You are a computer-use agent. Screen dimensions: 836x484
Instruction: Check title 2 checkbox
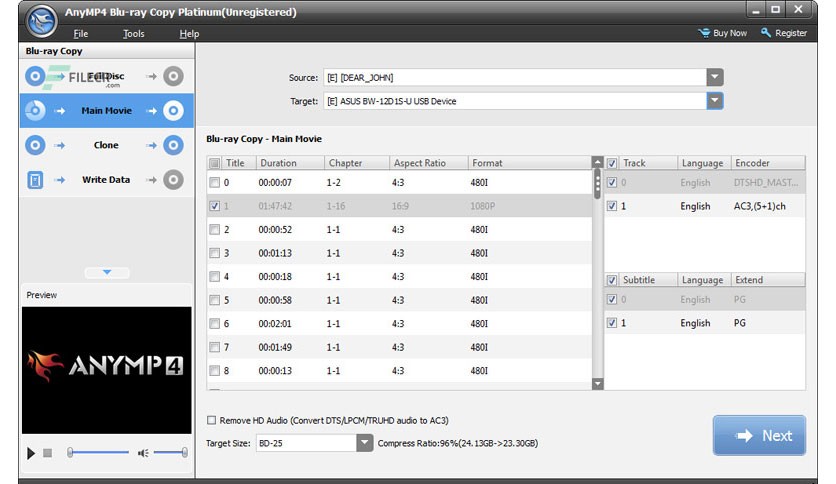[214, 230]
